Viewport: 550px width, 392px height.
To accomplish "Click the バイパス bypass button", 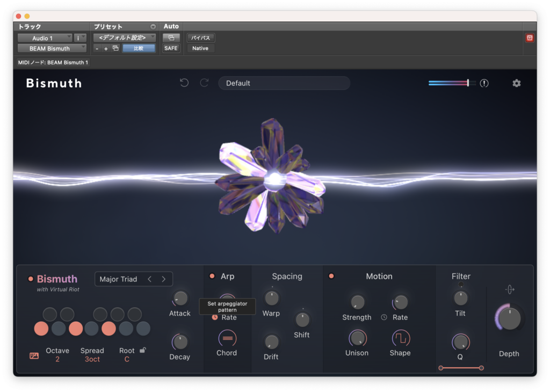I will click(200, 38).
